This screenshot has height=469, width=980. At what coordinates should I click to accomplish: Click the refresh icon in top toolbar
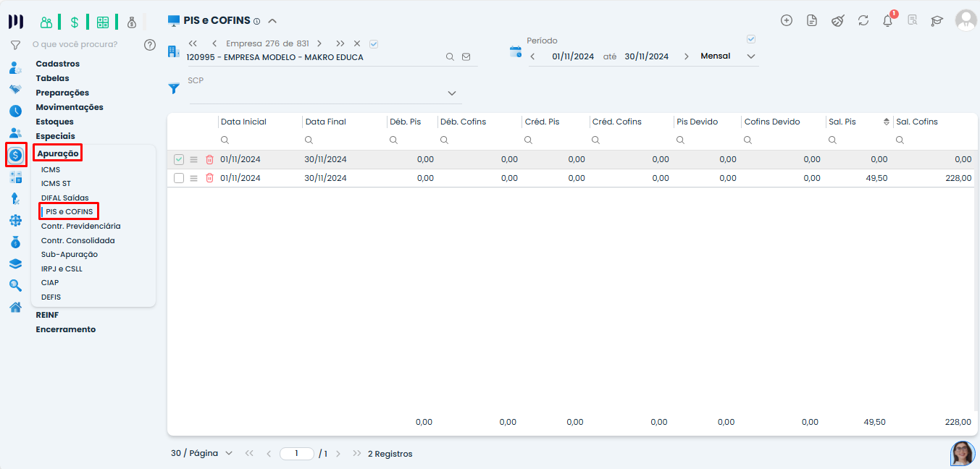tap(863, 20)
